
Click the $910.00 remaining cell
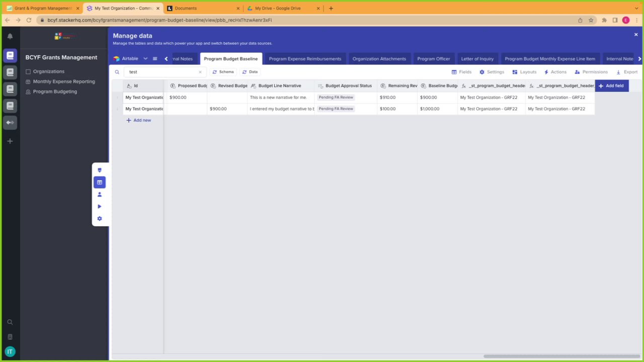(397, 98)
